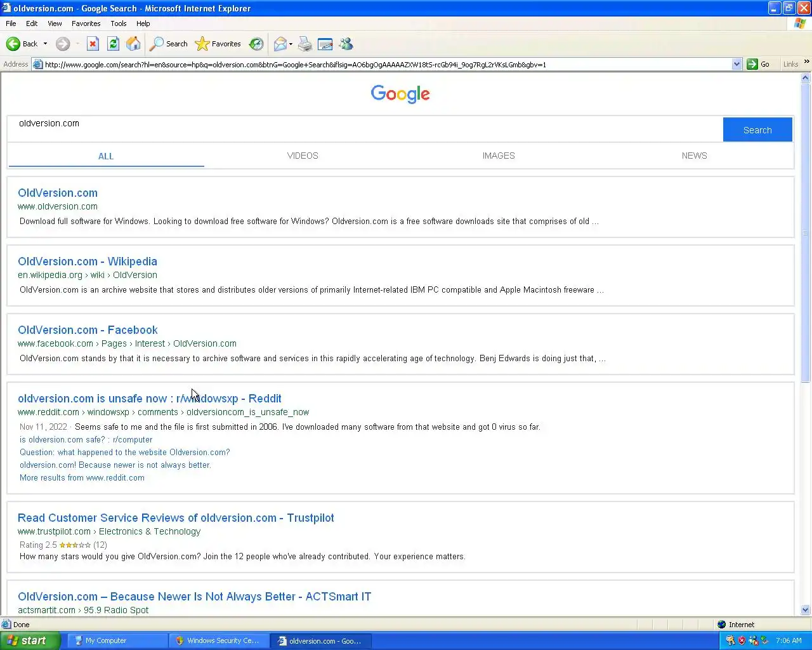Stop page loading with red X icon
The image size is (812, 650).
(x=93, y=44)
